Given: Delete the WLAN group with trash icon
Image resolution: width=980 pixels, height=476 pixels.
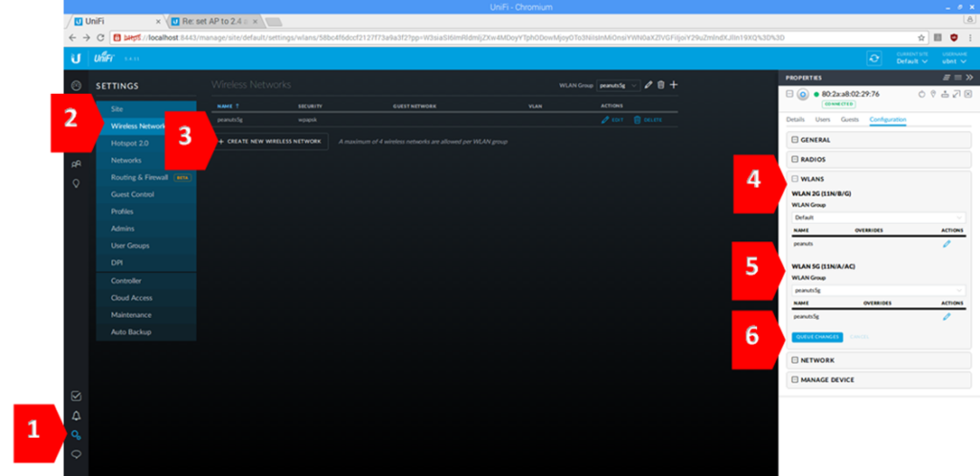Looking at the screenshot, I should [660, 84].
